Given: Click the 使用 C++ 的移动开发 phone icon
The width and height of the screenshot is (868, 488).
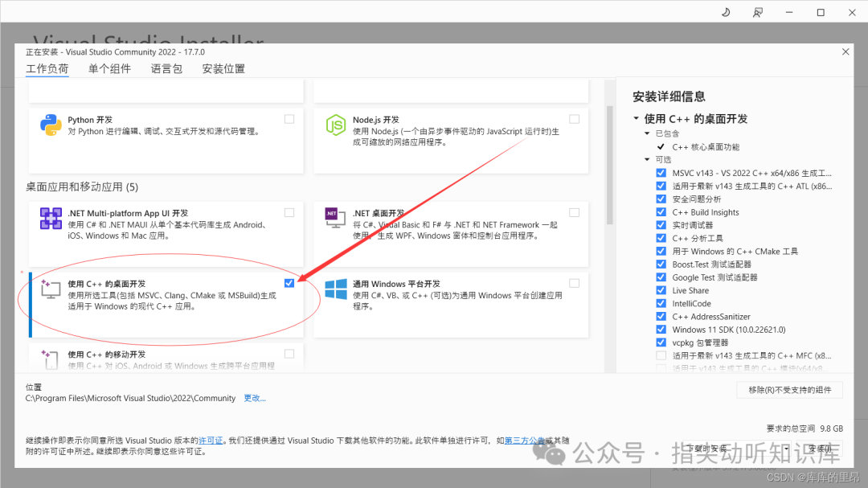Looking at the screenshot, I should point(49,359).
